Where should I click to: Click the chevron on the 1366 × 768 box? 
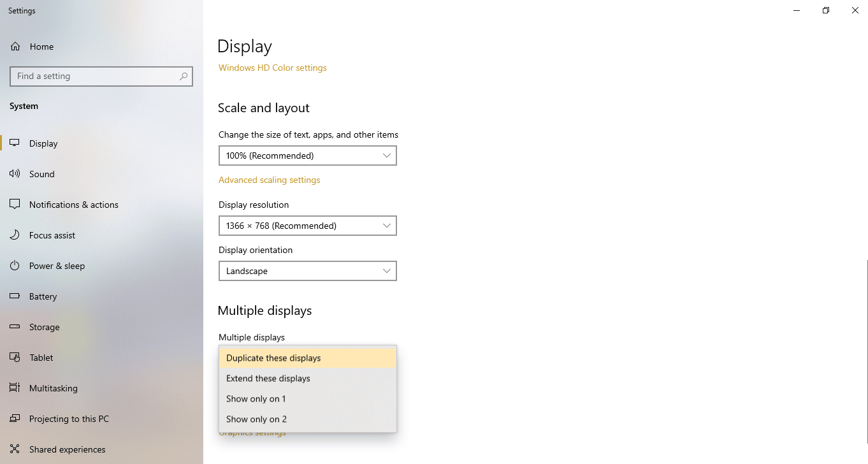coord(387,226)
